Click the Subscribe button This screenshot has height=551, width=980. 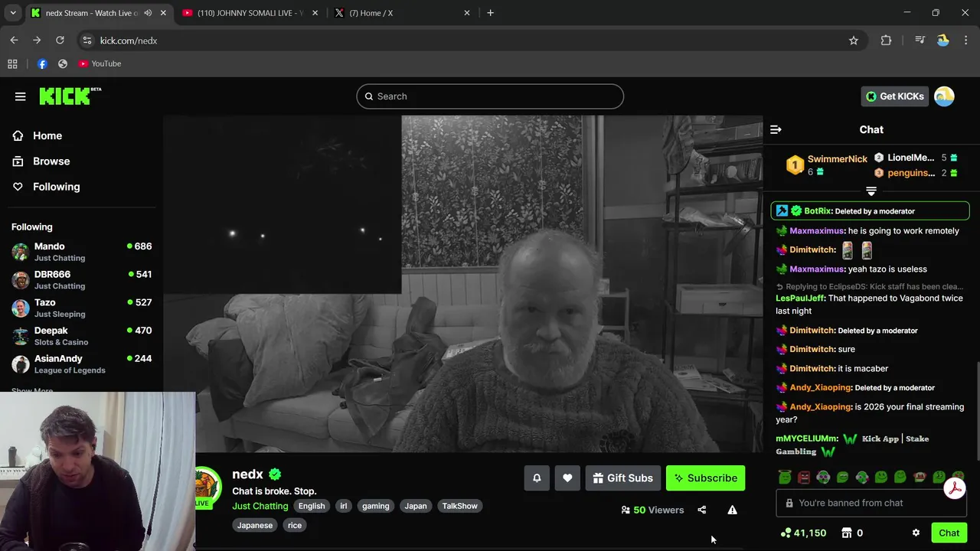[705, 478]
